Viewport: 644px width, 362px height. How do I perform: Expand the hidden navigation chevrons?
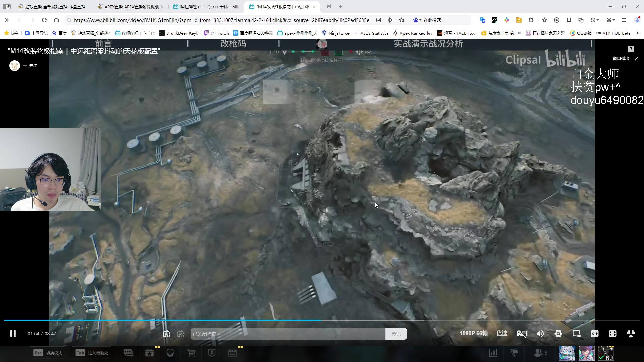[7, 20]
